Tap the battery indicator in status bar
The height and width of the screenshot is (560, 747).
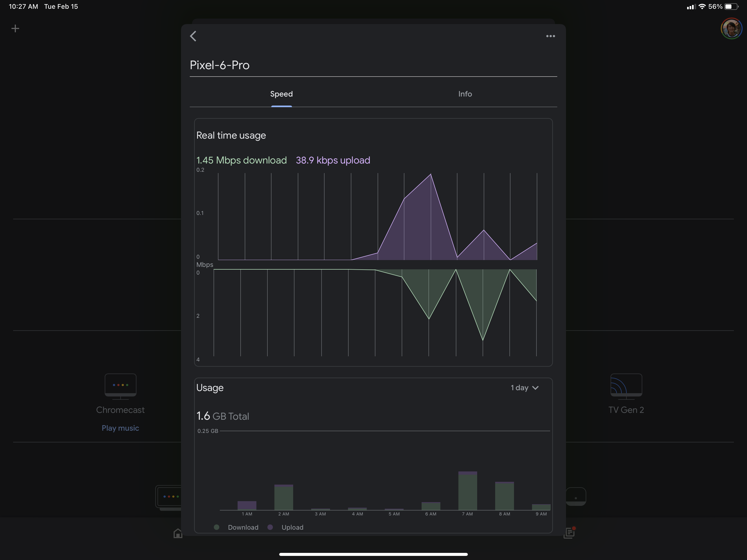coord(731,6)
